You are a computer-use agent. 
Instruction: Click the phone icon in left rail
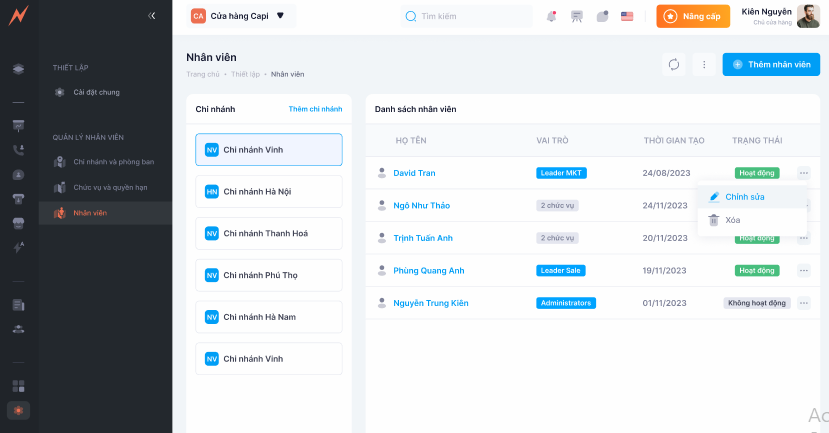click(18, 150)
